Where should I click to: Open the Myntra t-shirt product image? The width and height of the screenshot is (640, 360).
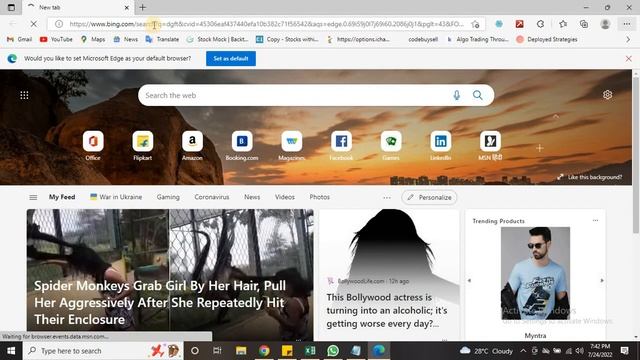(x=535, y=273)
